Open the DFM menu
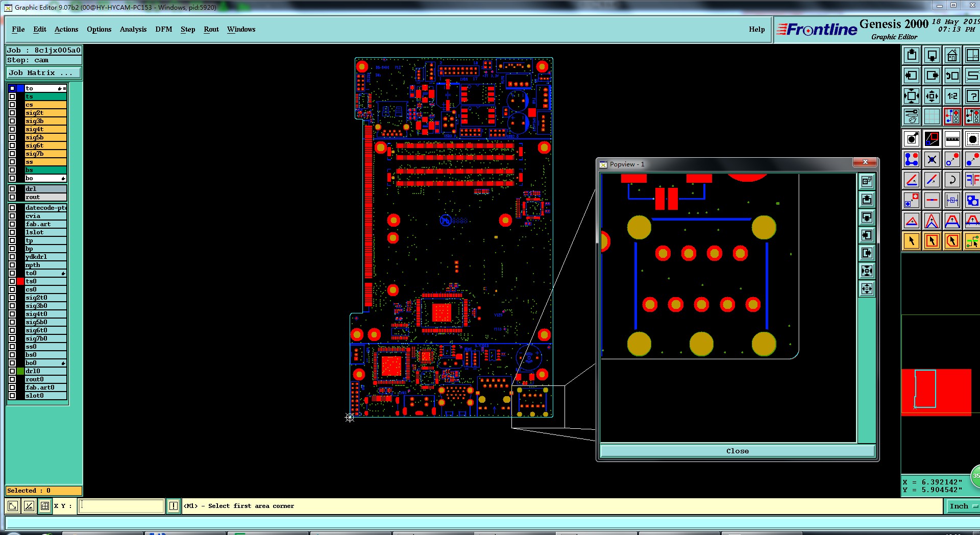980x535 pixels. 164,29
